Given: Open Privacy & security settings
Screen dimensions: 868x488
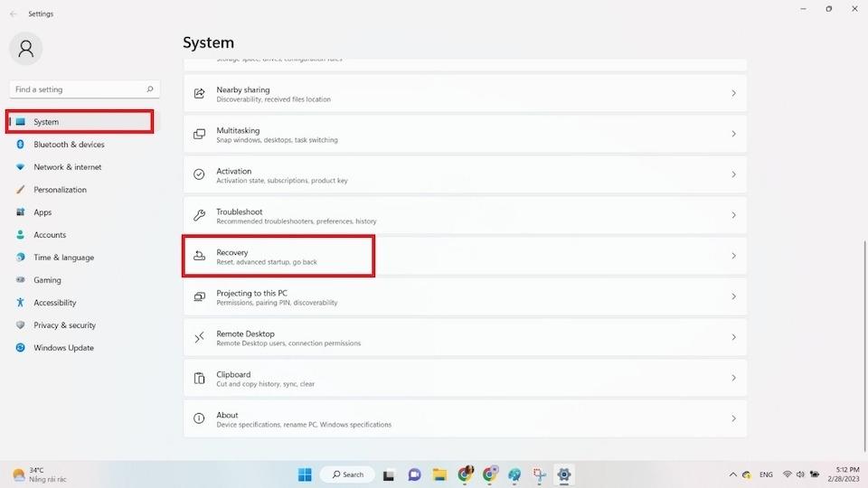Looking at the screenshot, I should tap(64, 325).
